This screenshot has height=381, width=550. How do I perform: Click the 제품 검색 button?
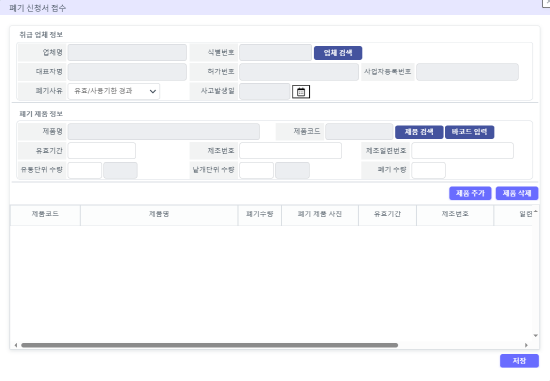(419, 132)
